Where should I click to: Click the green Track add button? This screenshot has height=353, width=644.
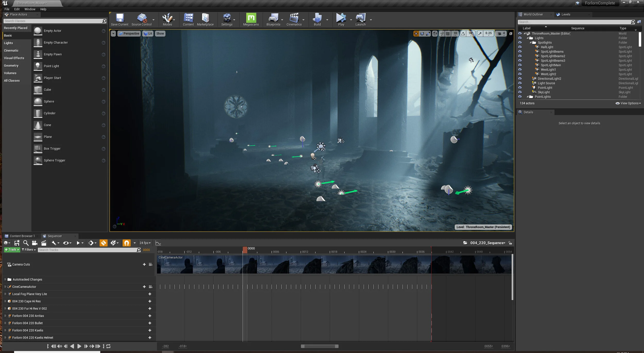[12, 250]
